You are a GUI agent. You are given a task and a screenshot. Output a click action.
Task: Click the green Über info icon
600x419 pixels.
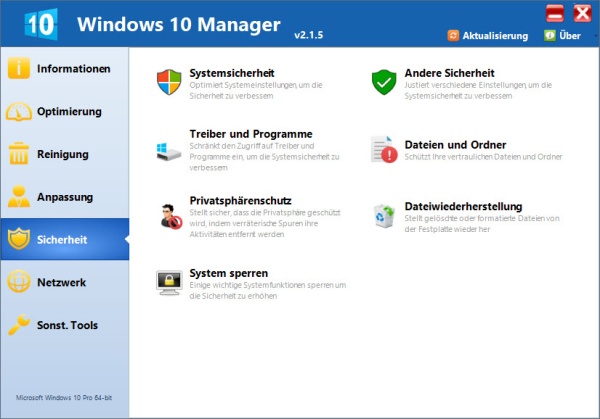(x=549, y=36)
